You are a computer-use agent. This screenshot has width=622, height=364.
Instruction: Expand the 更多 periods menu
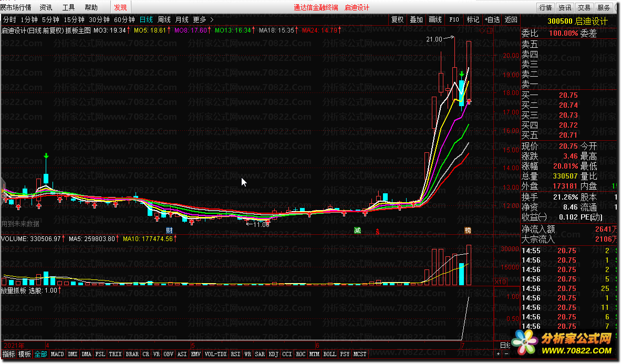[203, 19]
